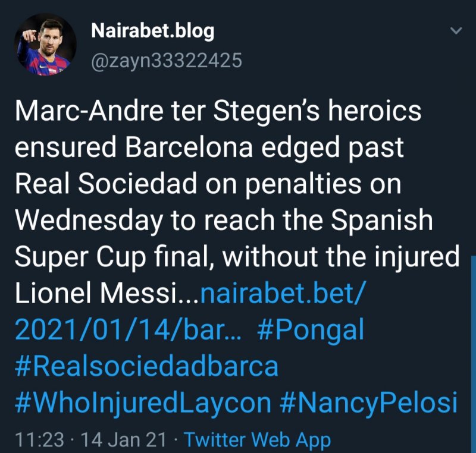Click the Nairabet.blog profile avatar

[46, 45]
